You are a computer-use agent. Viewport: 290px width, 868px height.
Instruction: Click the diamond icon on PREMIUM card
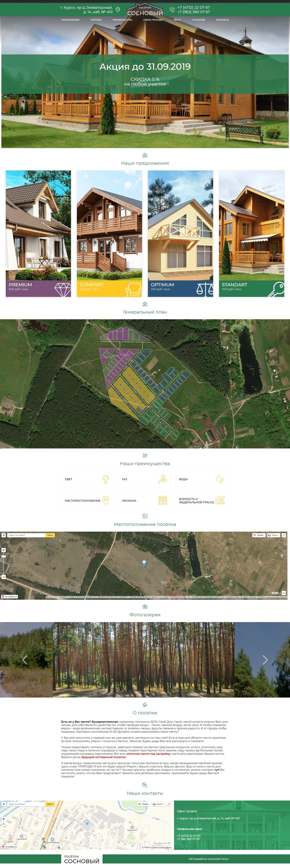[x=63, y=289]
